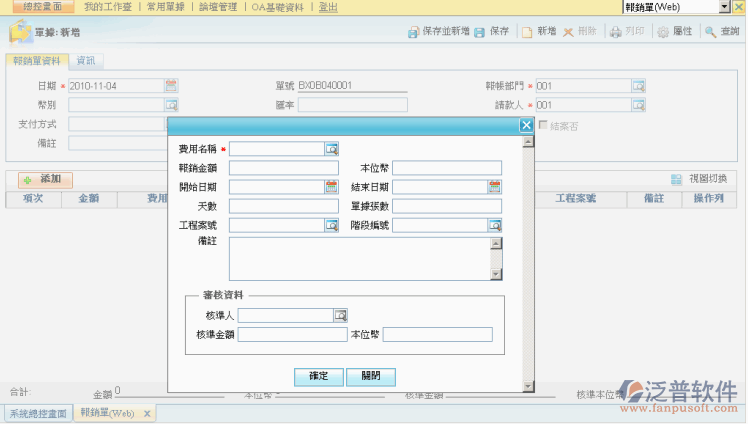This screenshot has height=424, width=748.
Task: Click the 核準金額 input field
Action: pyautogui.click(x=292, y=334)
